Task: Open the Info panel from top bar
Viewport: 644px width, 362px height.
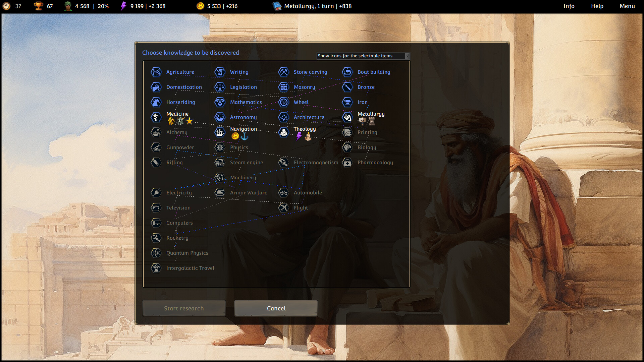Action: [x=569, y=6]
